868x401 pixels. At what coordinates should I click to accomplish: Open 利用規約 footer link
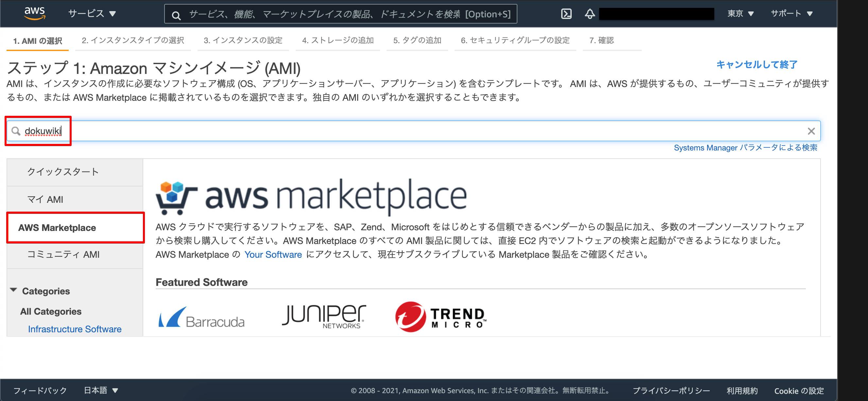tap(742, 391)
